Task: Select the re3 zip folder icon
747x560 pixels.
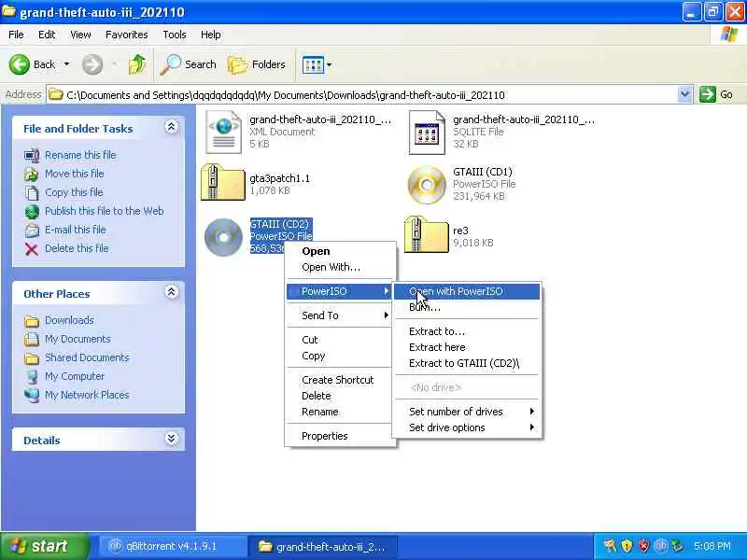Action: [x=426, y=234]
